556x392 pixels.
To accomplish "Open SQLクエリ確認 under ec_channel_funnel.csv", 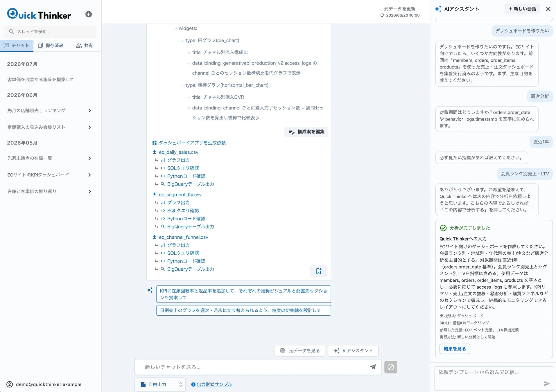I will tap(183, 253).
